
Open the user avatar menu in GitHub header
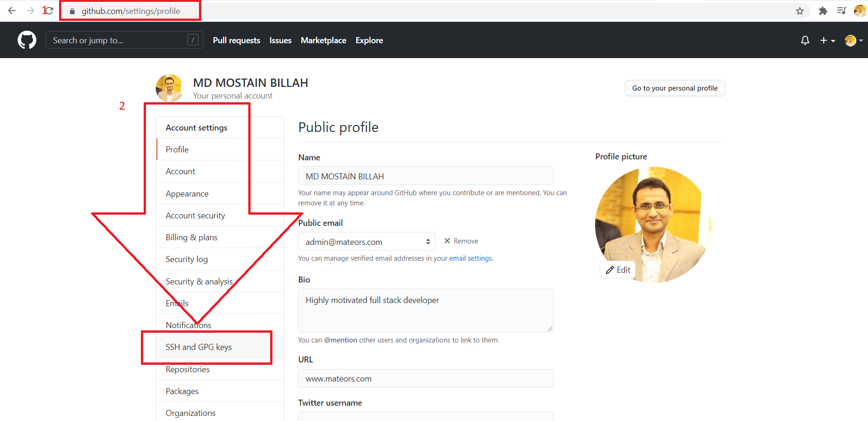854,40
